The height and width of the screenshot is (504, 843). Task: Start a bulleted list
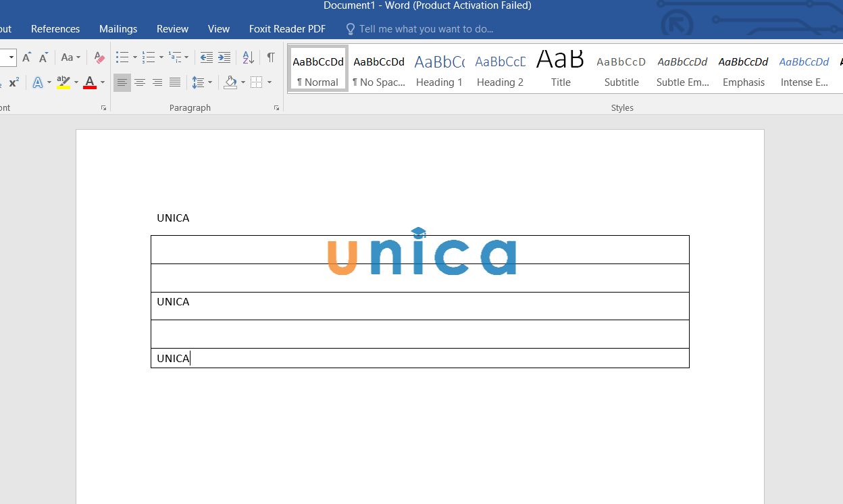(122, 57)
